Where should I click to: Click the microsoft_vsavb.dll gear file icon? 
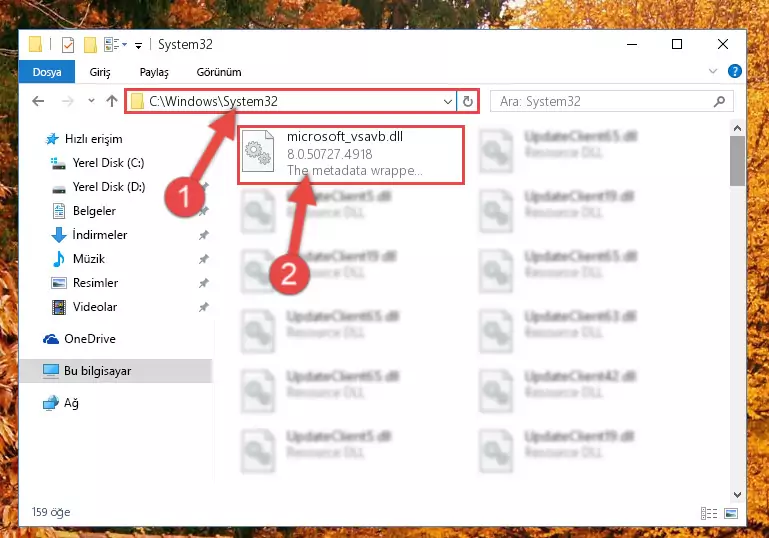point(258,152)
